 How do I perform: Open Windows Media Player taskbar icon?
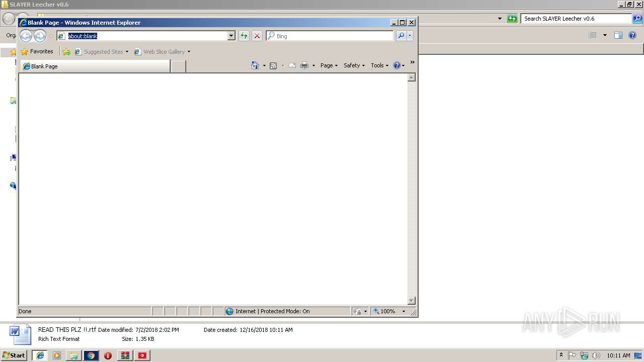click(x=57, y=355)
